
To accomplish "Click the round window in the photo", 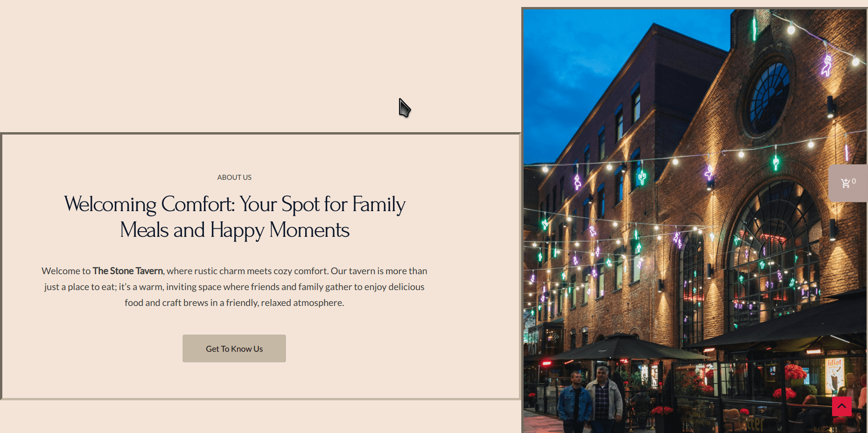I will [x=769, y=98].
